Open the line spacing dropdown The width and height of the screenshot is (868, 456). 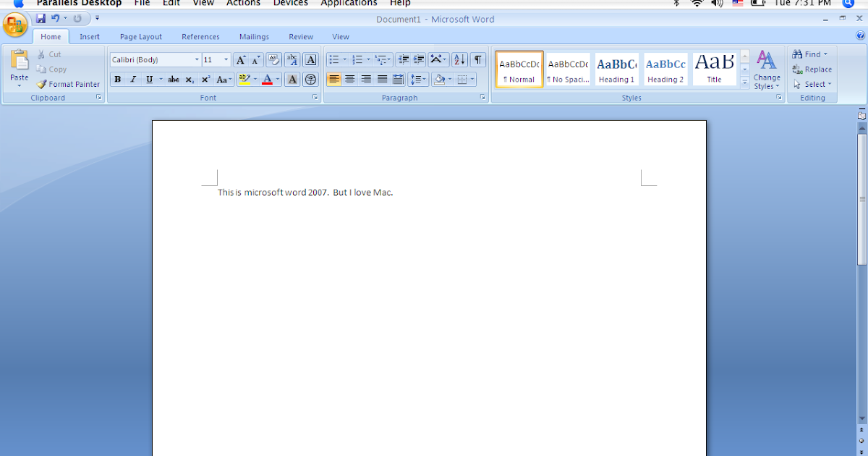(418, 80)
